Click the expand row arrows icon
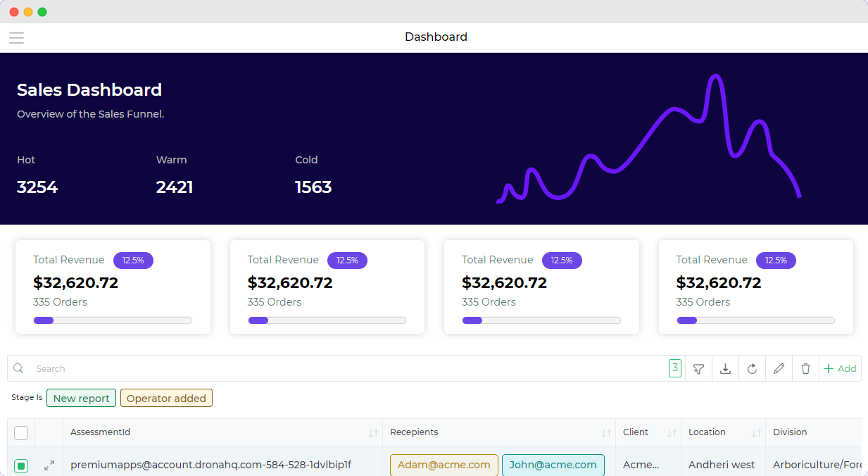This screenshot has height=476, width=868. (x=48, y=465)
